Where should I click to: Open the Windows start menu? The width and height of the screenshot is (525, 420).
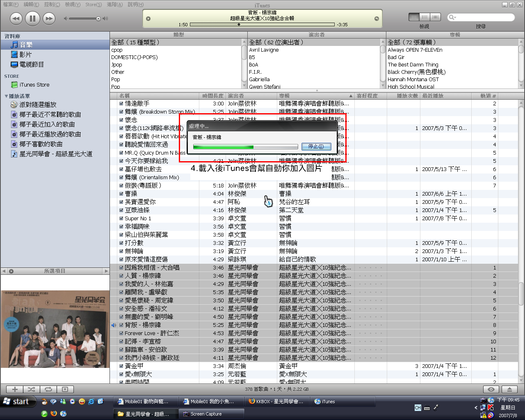coord(18,402)
